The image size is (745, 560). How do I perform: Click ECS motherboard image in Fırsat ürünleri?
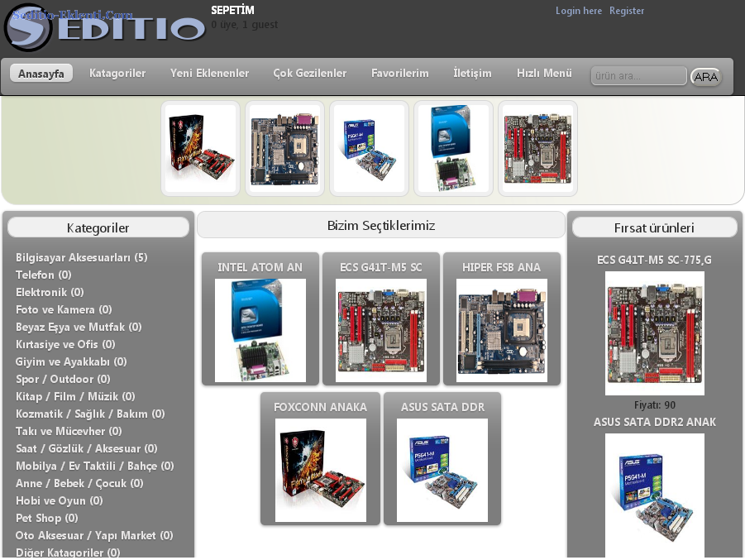tap(655, 333)
